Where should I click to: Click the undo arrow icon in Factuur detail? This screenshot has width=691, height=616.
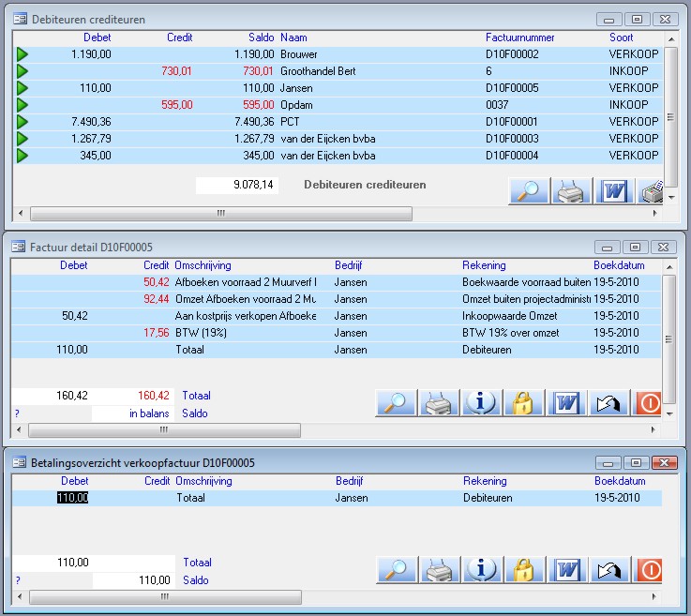[x=610, y=402]
